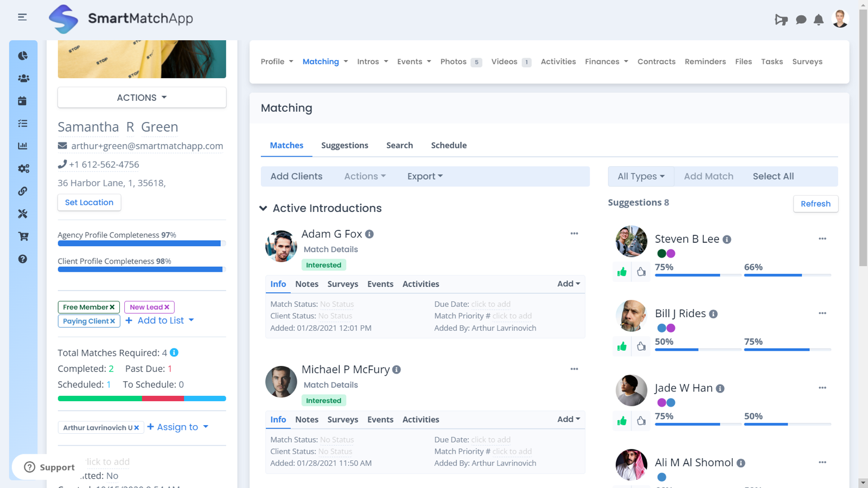The width and height of the screenshot is (868, 488).
Task: Open the Clients section in the sidebar
Action: pos(23,78)
